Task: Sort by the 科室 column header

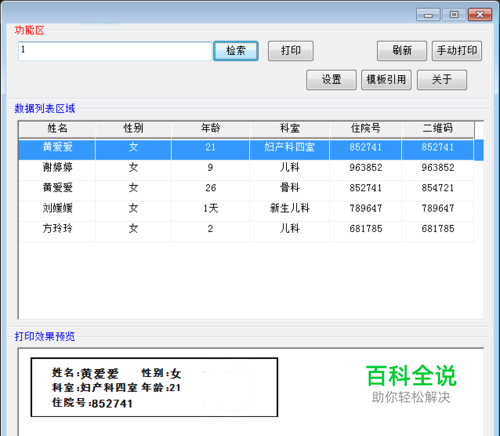Action: click(290, 128)
